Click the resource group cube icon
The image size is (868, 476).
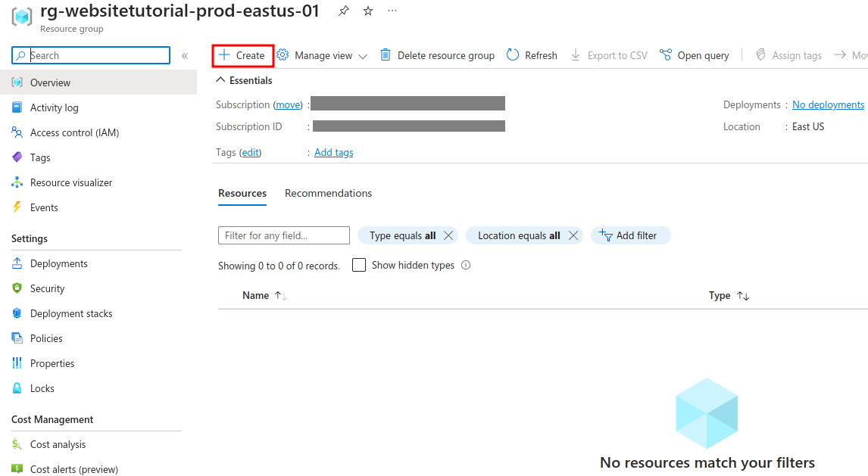point(22,17)
